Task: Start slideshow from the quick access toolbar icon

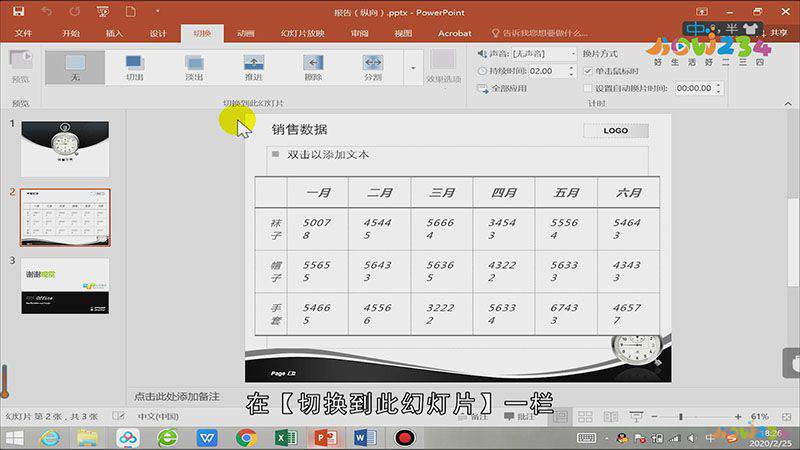Action: click(x=103, y=11)
